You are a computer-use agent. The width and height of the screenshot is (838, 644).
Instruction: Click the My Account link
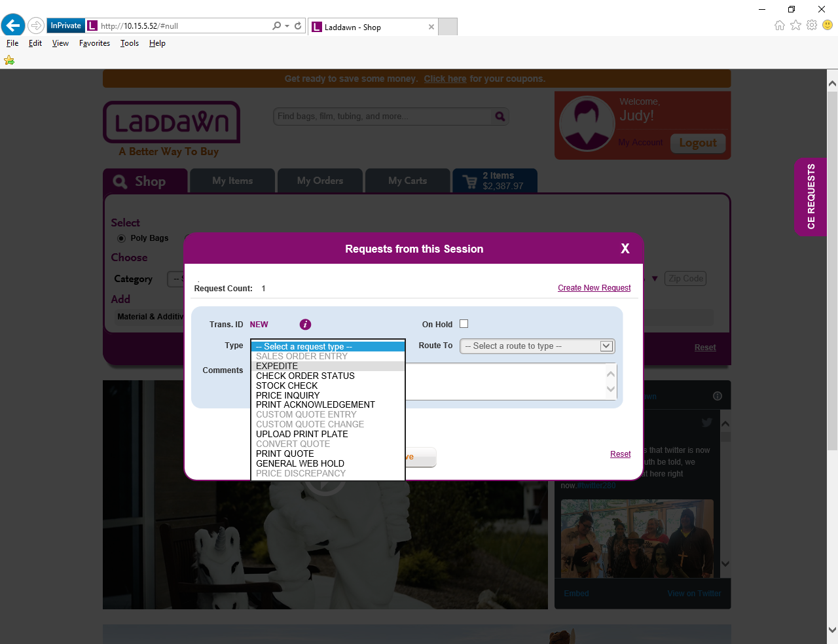coord(640,143)
